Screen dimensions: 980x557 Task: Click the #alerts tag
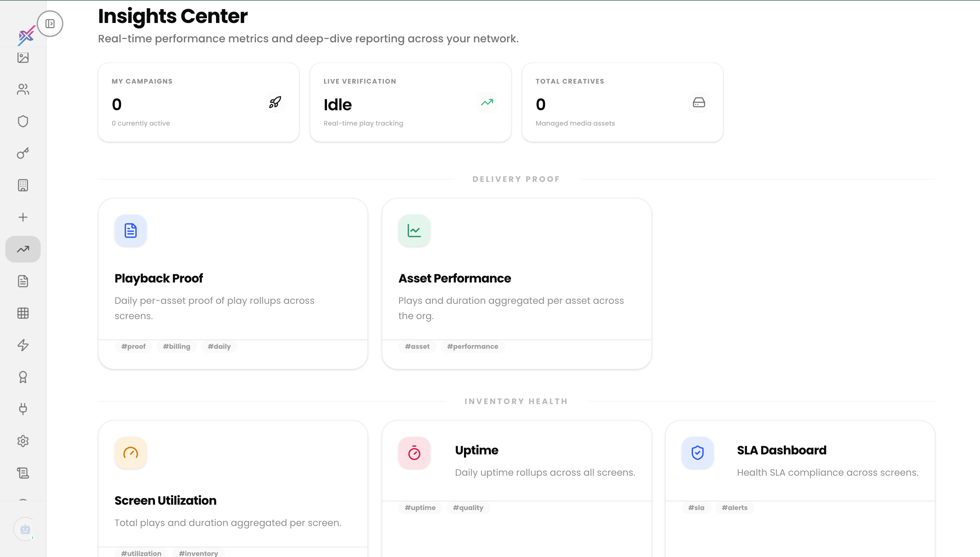coord(734,508)
